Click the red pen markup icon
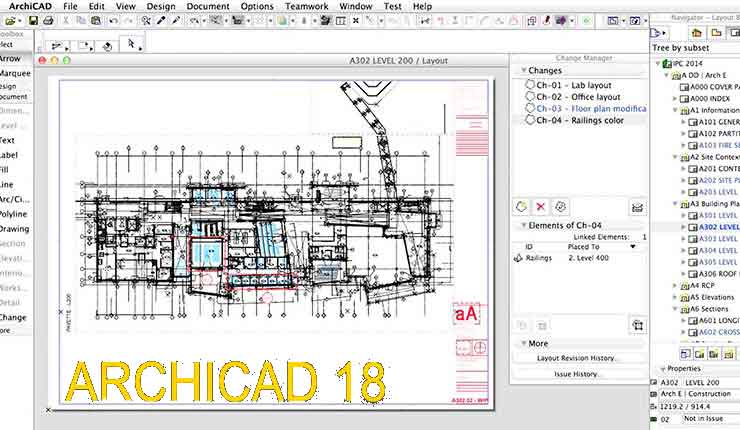Screen dimensions: 740x430 [547, 21]
